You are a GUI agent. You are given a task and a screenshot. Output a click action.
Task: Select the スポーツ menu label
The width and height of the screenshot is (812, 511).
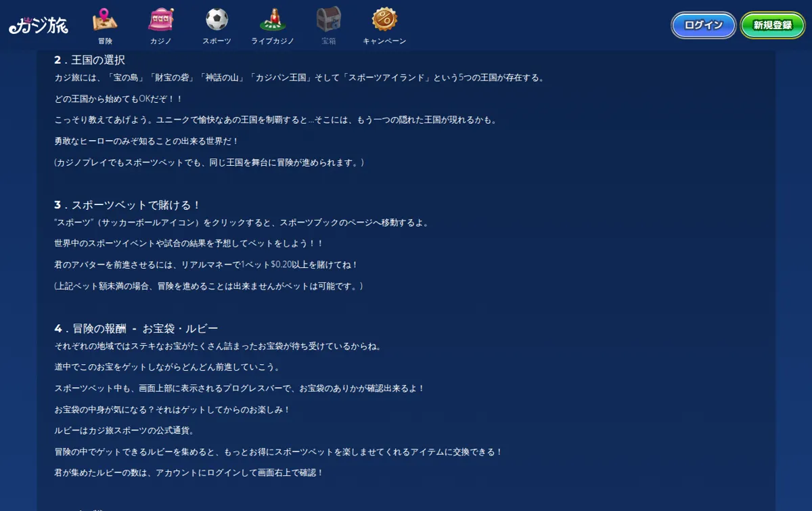[217, 41]
